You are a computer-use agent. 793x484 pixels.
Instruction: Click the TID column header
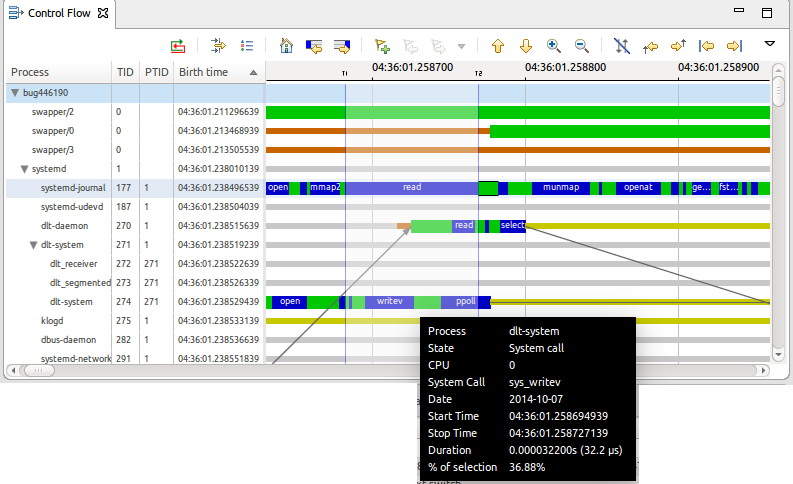click(x=124, y=72)
